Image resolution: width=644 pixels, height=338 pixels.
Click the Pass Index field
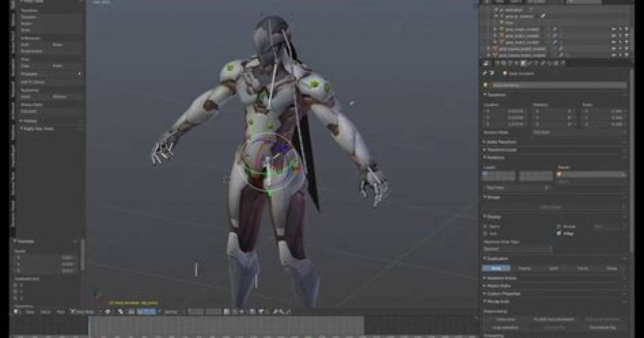click(x=517, y=188)
